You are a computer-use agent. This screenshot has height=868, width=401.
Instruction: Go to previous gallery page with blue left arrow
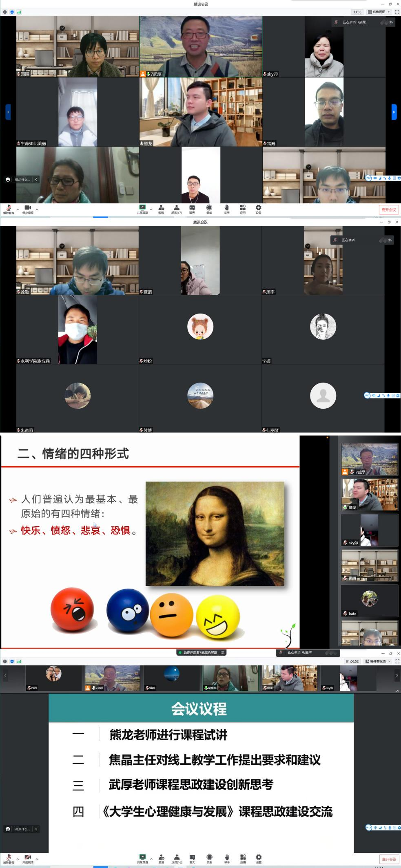(x=8, y=112)
